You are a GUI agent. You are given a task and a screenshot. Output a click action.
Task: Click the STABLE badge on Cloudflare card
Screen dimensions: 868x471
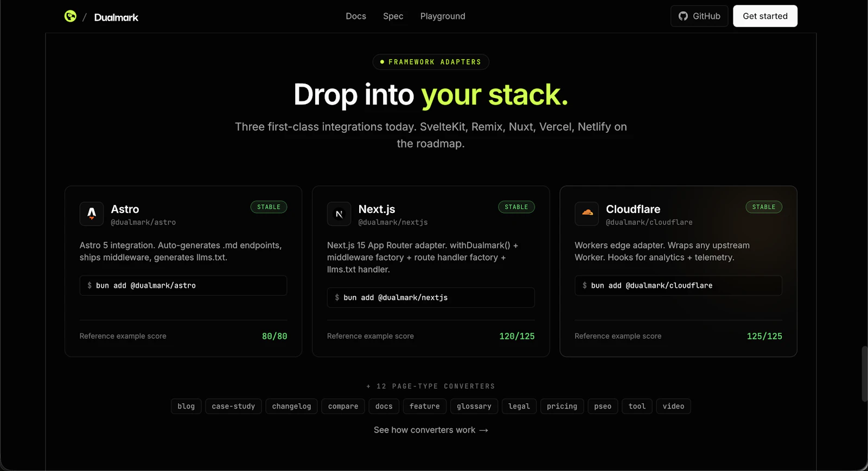764,207
